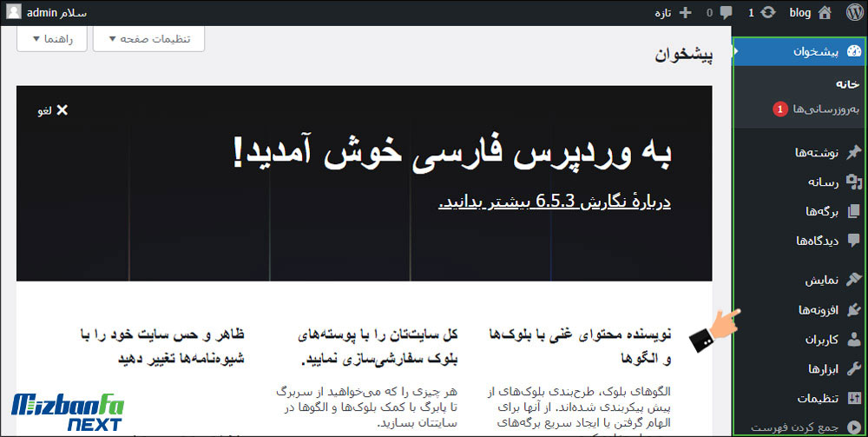Open the پیشخوان dashboard menu

click(799, 51)
